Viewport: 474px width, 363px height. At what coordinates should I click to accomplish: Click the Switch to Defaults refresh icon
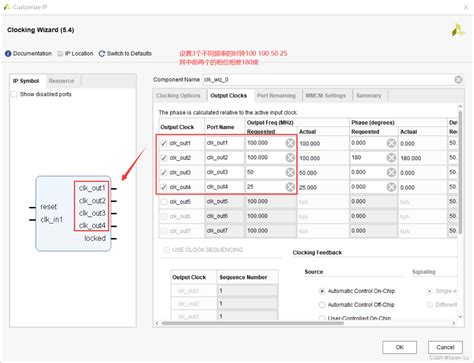tap(102, 54)
